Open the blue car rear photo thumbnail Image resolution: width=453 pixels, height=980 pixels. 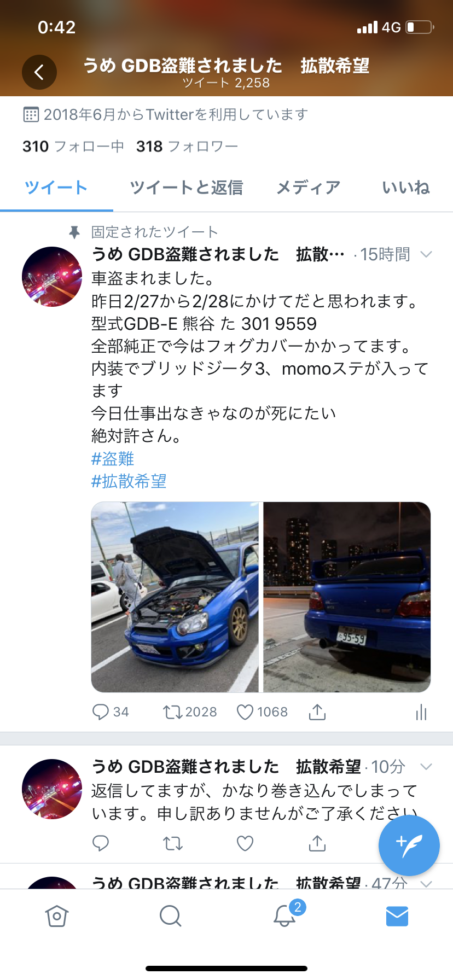pyautogui.click(x=347, y=597)
